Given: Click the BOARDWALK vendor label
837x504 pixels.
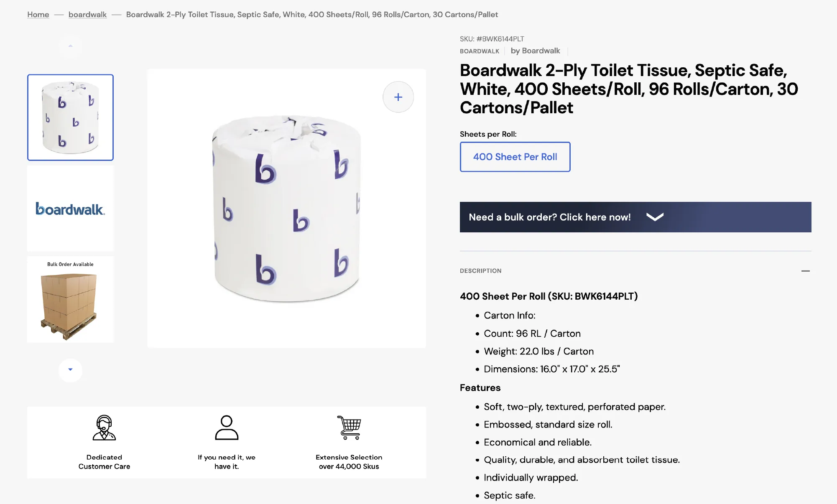Looking at the screenshot, I should [x=480, y=51].
